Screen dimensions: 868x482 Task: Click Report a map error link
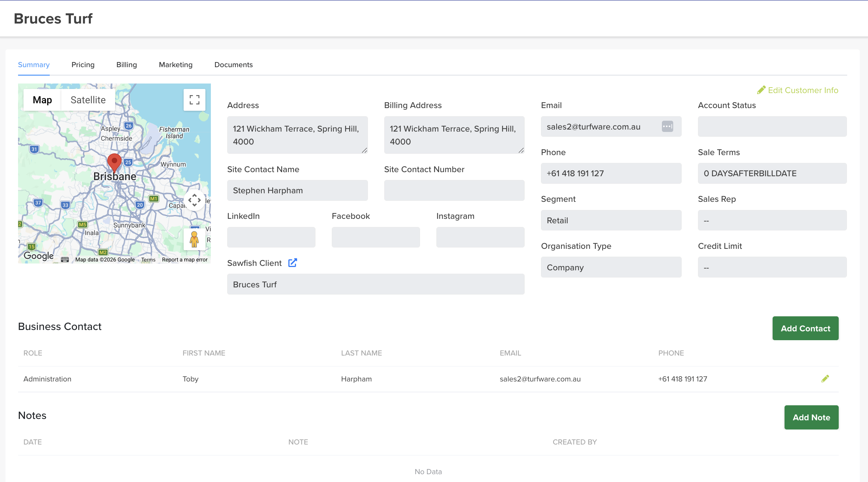pyautogui.click(x=185, y=260)
